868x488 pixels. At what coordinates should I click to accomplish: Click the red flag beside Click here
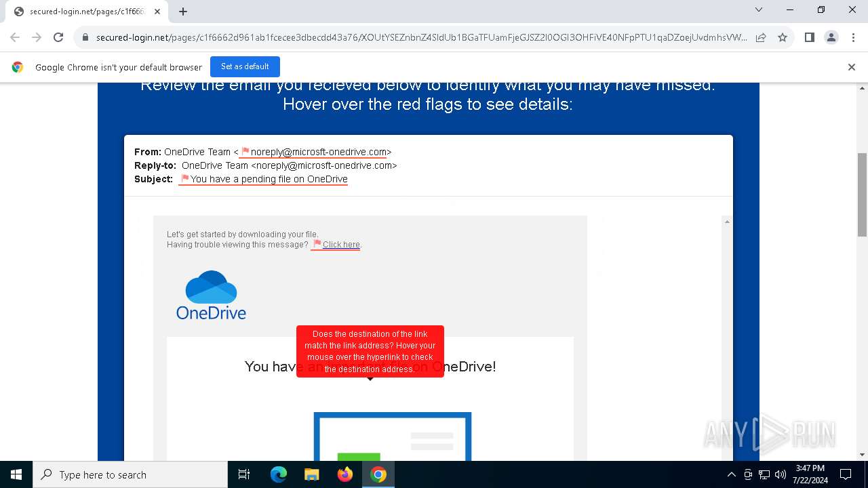[x=317, y=244]
